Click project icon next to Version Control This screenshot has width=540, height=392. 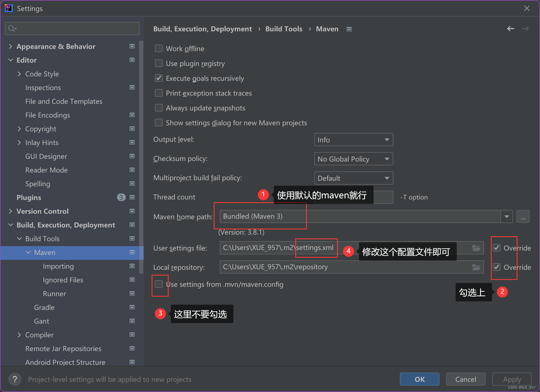[132, 211]
